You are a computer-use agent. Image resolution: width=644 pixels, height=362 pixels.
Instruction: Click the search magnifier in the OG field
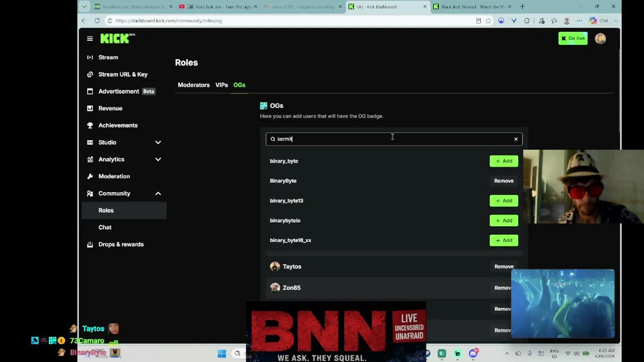click(273, 139)
